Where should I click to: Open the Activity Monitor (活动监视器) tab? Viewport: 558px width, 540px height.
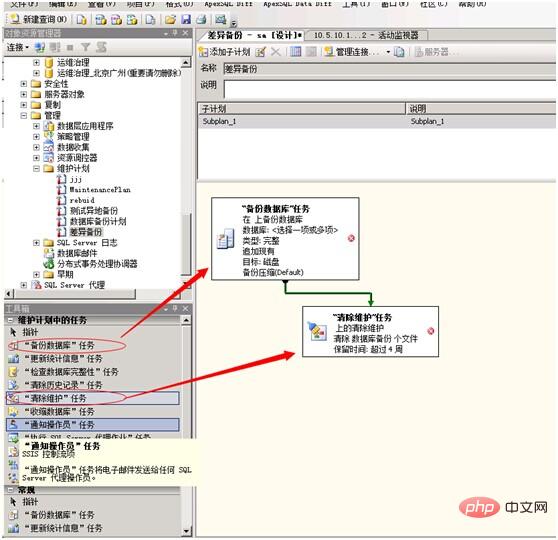(x=366, y=35)
